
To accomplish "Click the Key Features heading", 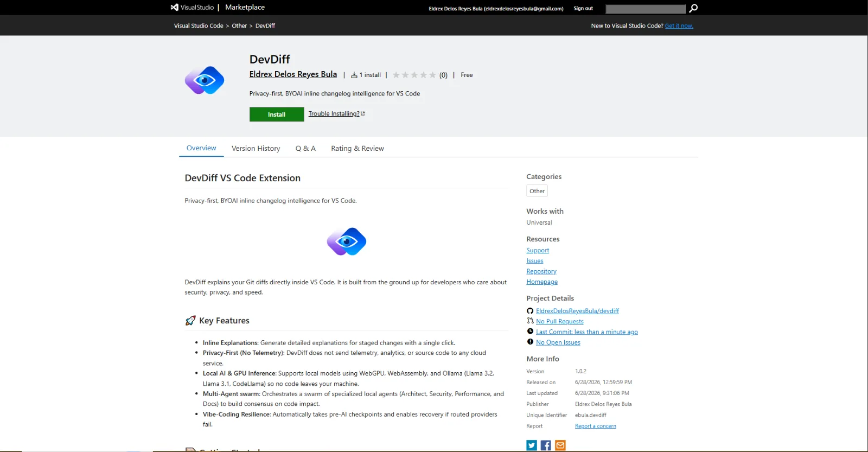I will pos(224,321).
